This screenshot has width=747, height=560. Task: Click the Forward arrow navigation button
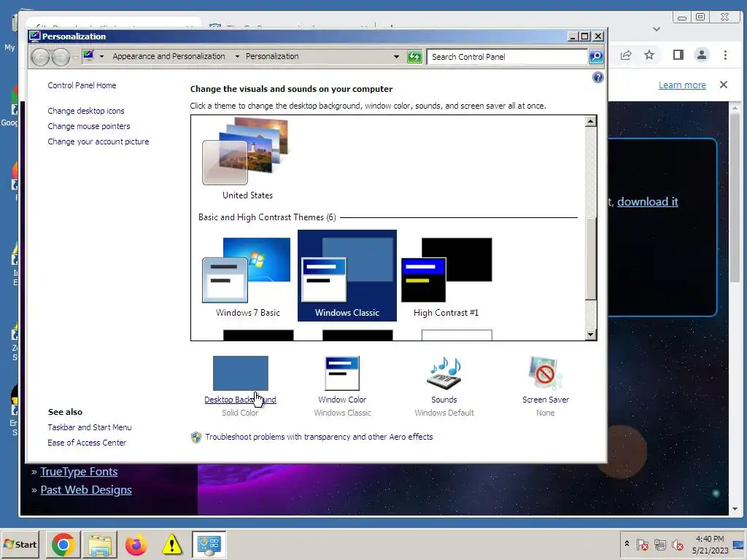pos(61,57)
